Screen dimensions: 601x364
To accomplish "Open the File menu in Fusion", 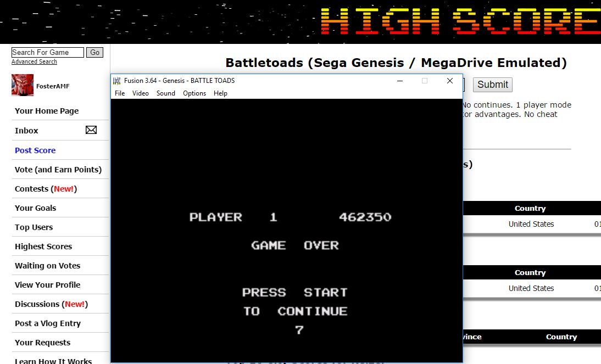I will [120, 93].
